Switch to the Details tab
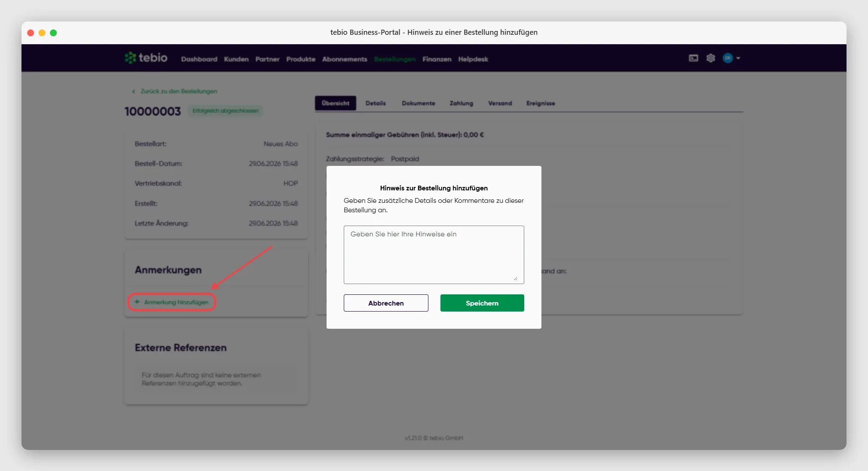Image resolution: width=868 pixels, height=471 pixels. (x=376, y=103)
